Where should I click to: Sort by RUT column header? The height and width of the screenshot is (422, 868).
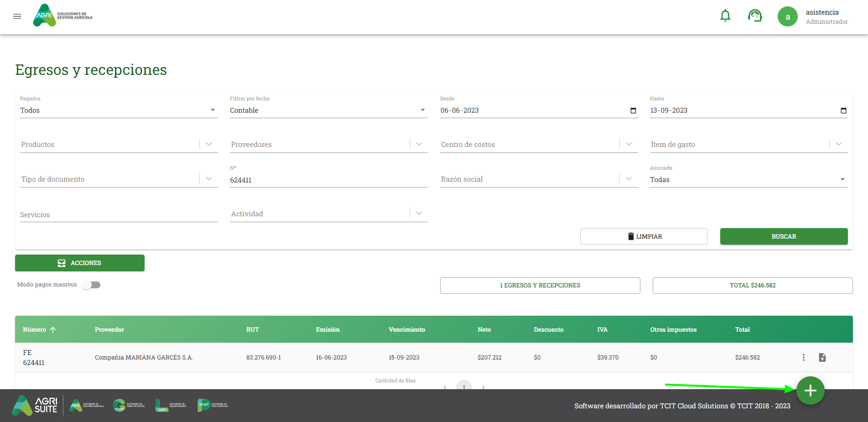point(253,329)
